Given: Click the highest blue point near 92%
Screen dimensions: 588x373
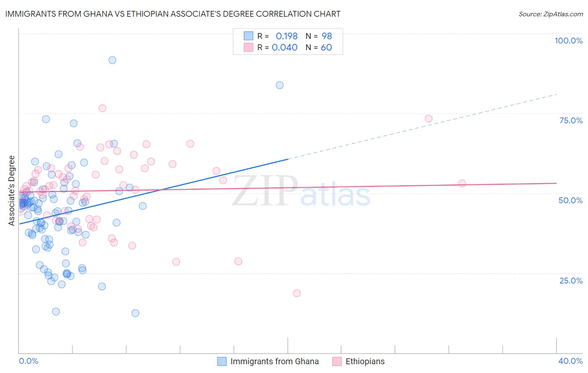Looking at the screenshot, I should (x=112, y=60).
